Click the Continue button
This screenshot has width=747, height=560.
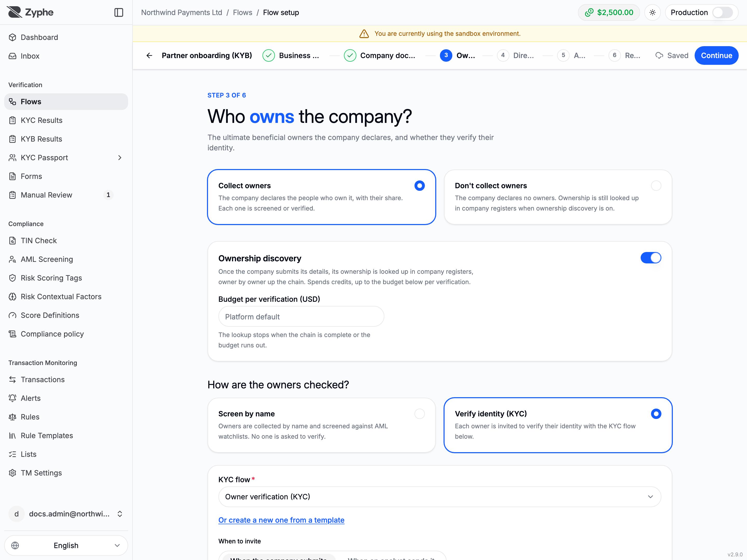click(716, 55)
